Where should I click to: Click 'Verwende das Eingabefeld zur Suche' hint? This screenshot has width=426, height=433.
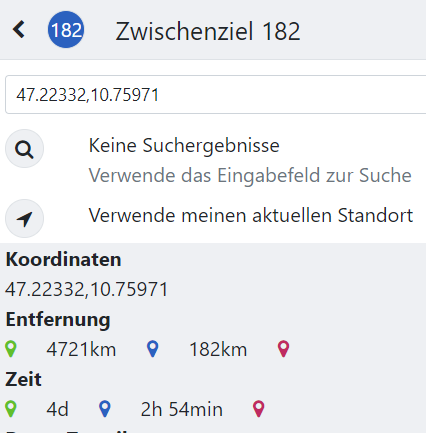point(250,175)
